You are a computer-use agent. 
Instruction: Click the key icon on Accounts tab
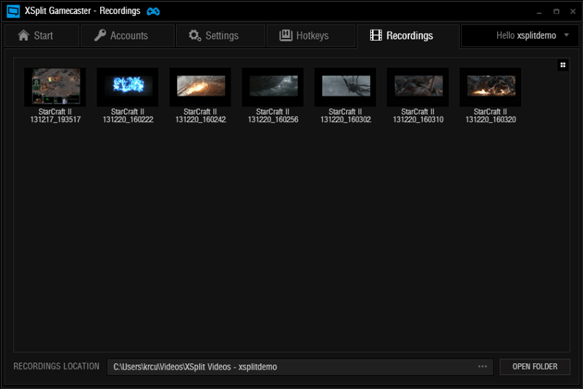(x=100, y=35)
